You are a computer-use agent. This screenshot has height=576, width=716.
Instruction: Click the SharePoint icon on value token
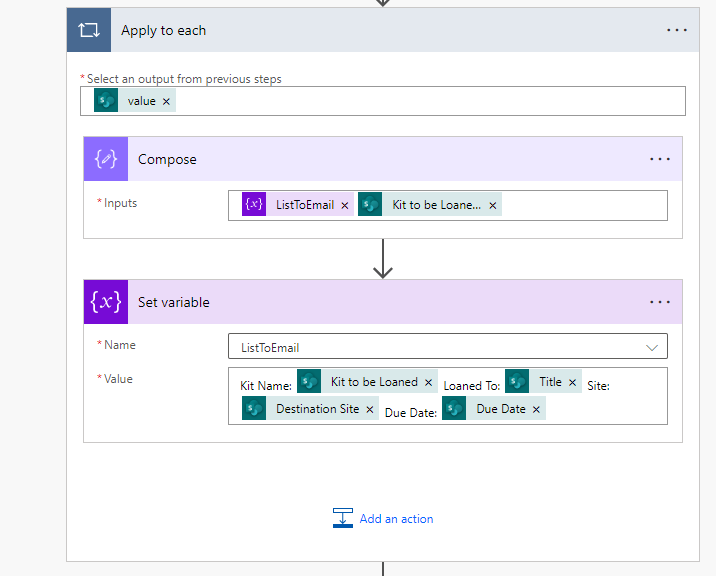coord(106,101)
